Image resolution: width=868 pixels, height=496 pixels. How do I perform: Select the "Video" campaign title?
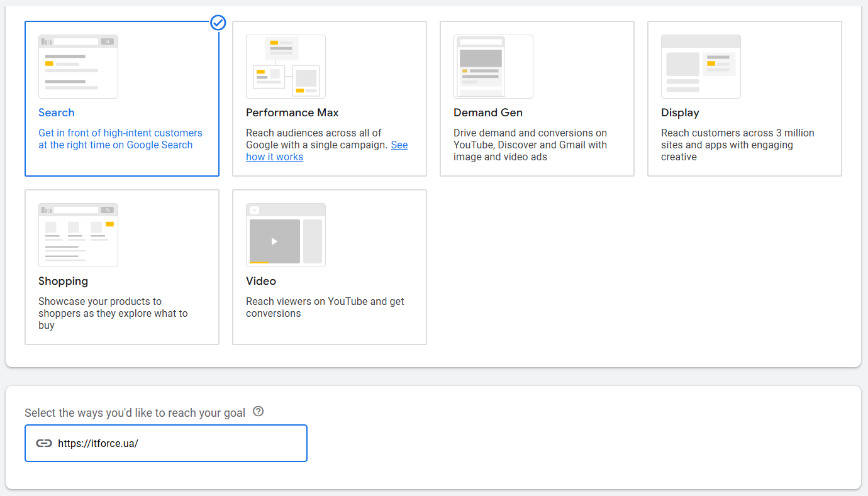pos(261,282)
